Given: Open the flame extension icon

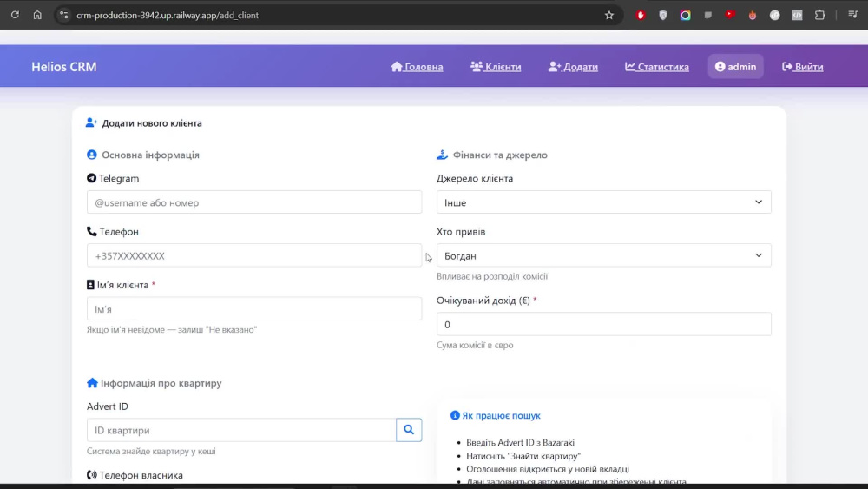Looking at the screenshot, I should 753,16.
